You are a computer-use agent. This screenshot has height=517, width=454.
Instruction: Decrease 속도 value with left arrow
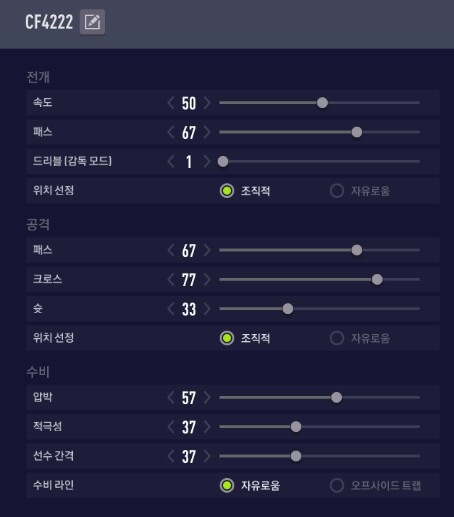pyautogui.click(x=171, y=103)
